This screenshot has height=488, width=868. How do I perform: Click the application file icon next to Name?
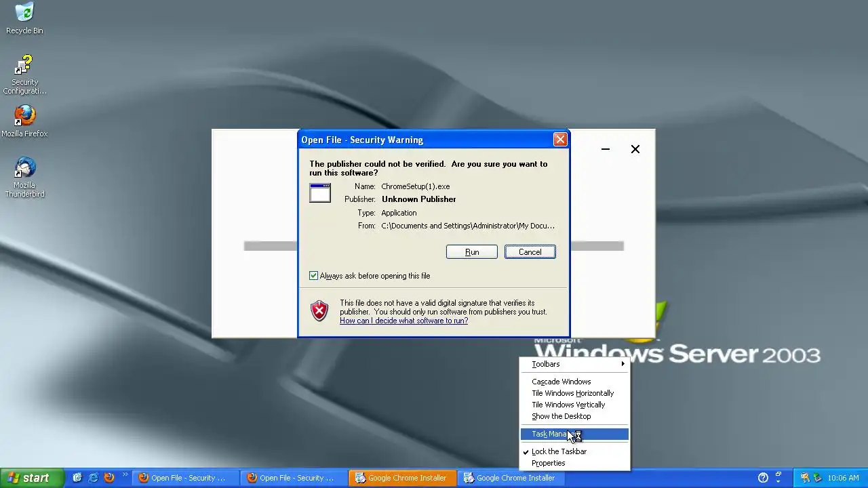[x=320, y=193]
